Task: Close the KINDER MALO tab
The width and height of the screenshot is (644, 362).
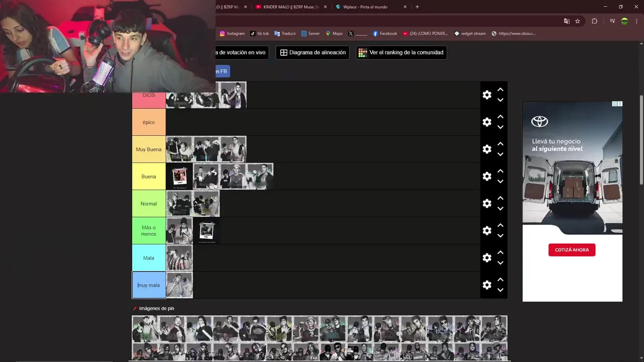Action: (x=325, y=7)
